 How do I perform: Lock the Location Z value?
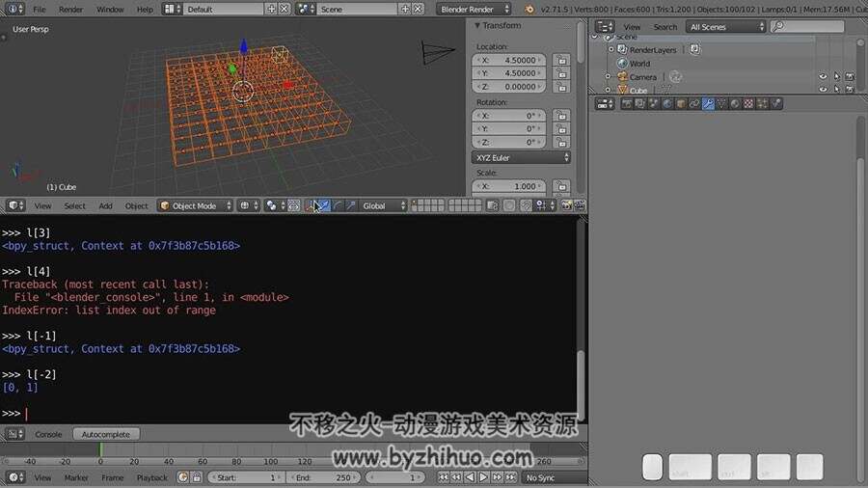coord(562,86)
